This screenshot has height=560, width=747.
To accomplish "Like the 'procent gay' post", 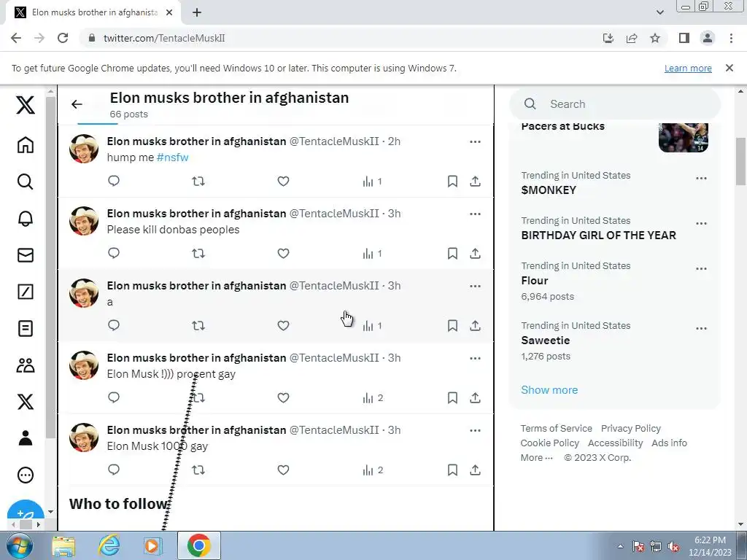I will [x=284, y=397].
